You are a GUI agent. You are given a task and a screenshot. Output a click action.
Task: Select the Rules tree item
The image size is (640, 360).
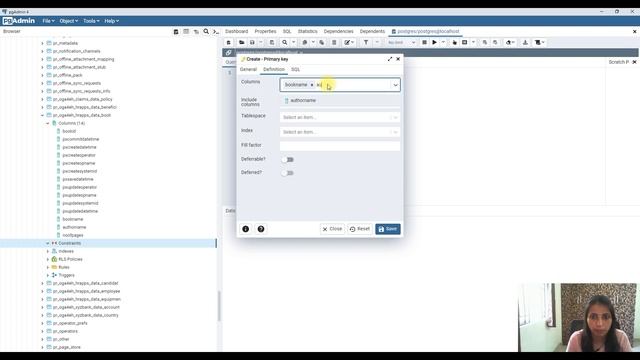pos(64,267)
